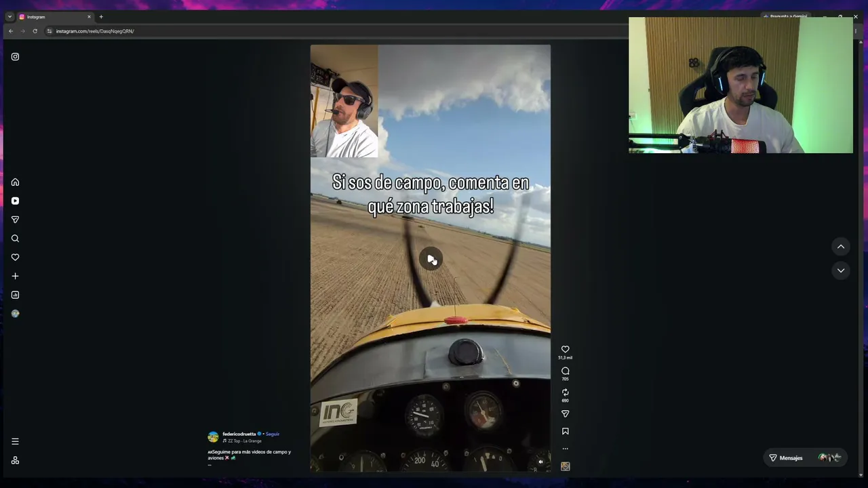The width and height of the screenshot is (868, 488).
Task: Open the Meta apps icon at sidebar bottom
Action: [x=15, y=460]
